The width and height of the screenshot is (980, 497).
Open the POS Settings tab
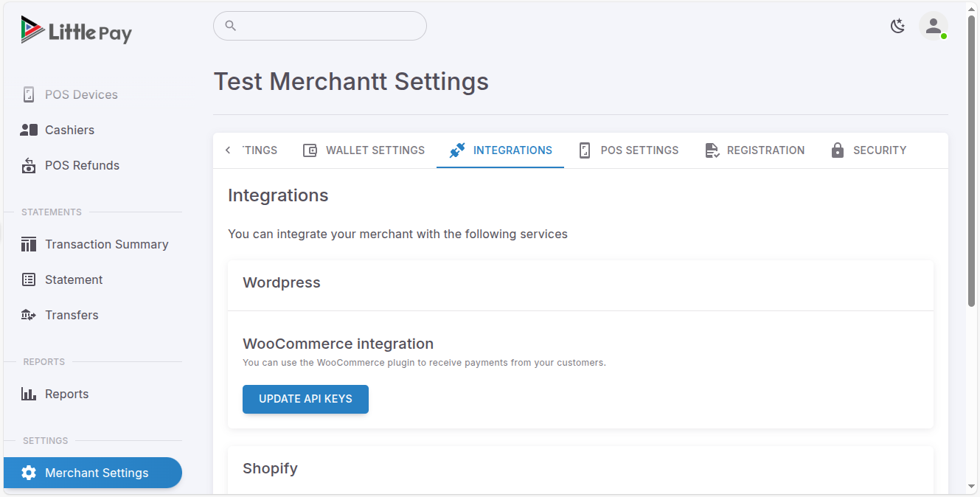point(629,150)
